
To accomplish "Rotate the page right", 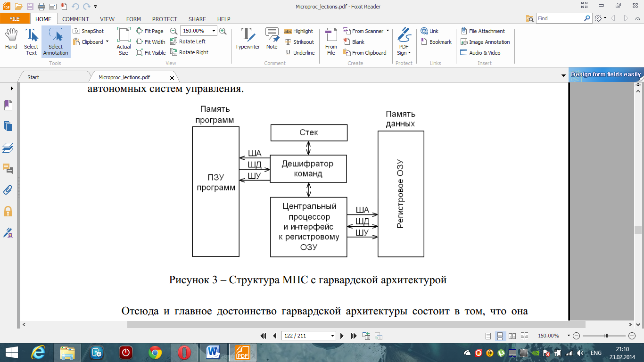I will click(x=190, y=52).
